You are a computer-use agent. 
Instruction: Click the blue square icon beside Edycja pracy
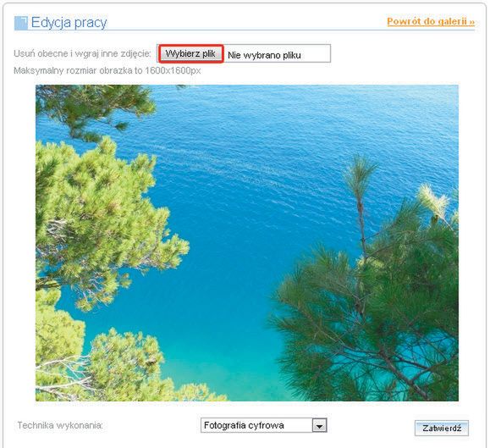[x=21, y=23]
